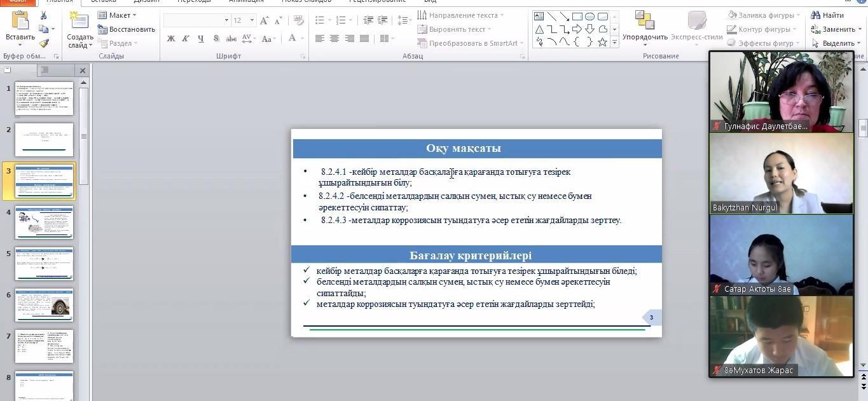Open the font color A picker

click(x=292, y=39)
